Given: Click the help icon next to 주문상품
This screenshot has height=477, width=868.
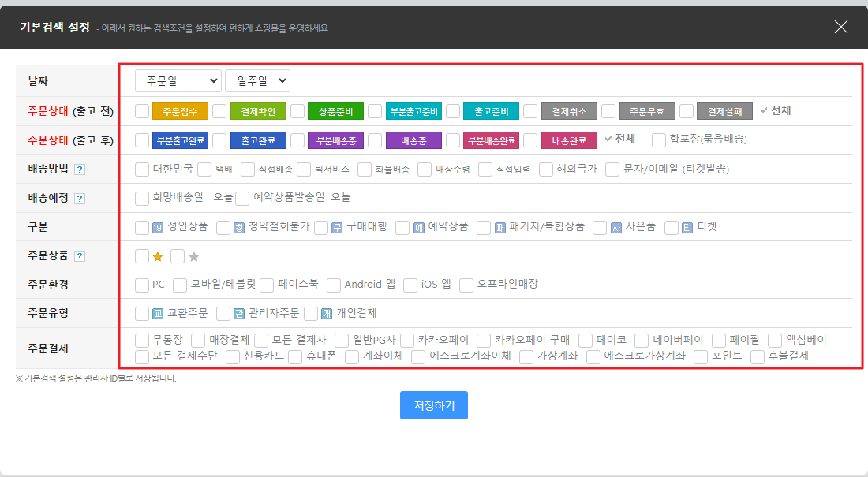Looking at the screenshot, I should (80, 256).
